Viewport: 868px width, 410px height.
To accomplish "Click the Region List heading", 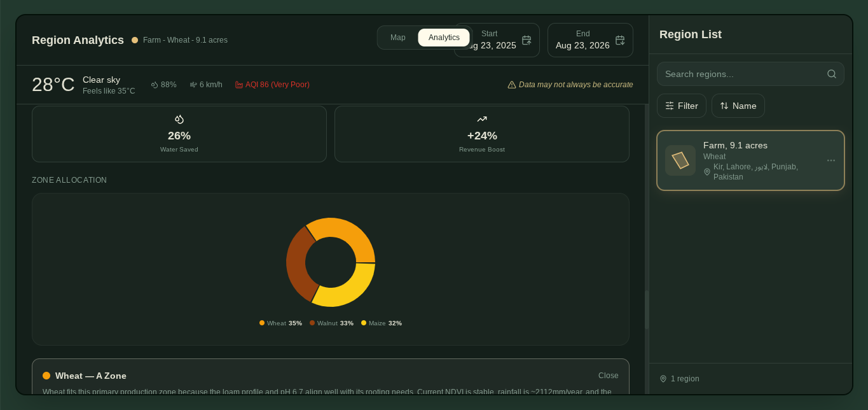I will [x=691, y=34].
